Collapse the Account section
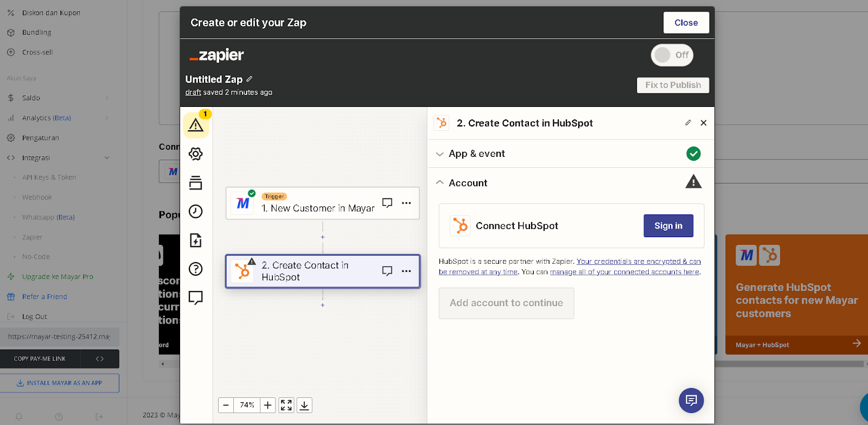This screenshot has width=868, height=425. (x=571, y=183)
